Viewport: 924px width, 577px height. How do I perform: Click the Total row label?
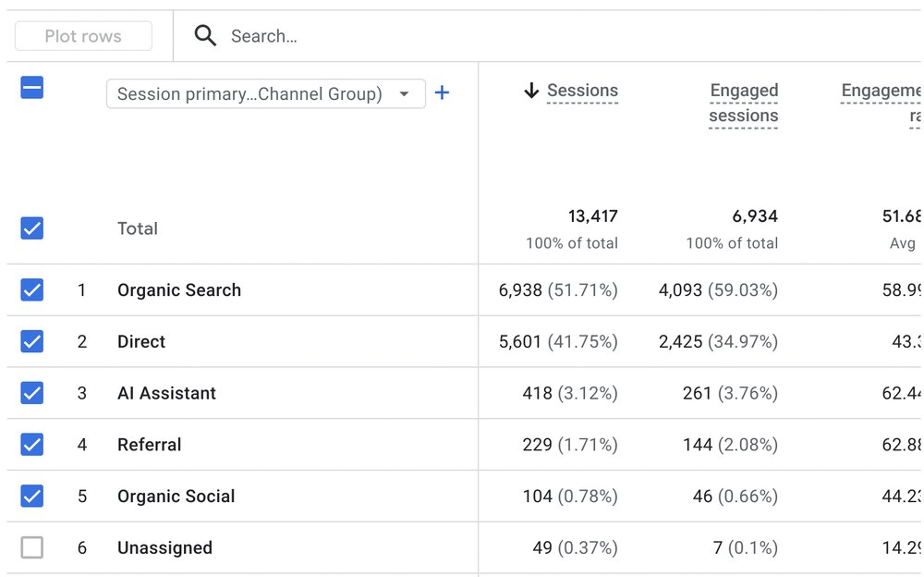[138, 228]
